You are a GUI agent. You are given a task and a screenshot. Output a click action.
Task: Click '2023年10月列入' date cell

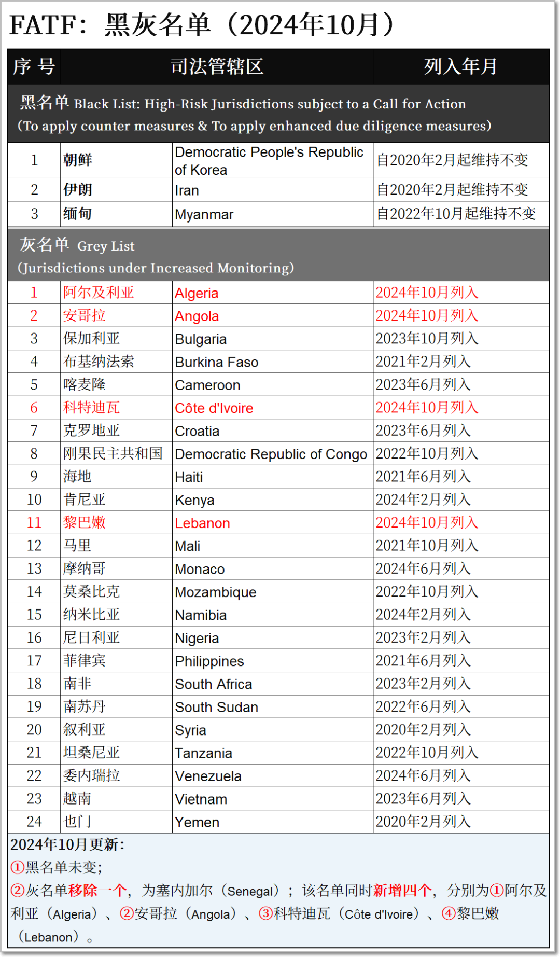pyautogui.click(x=461, y=339)
